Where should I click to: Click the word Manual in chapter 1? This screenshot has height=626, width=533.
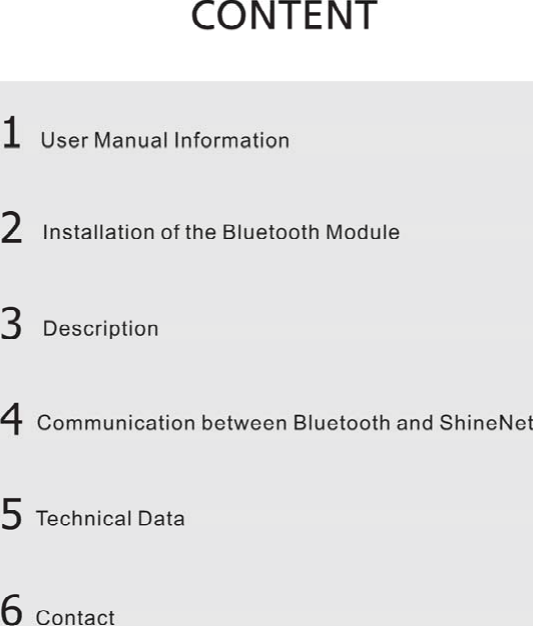click(131, 141)
